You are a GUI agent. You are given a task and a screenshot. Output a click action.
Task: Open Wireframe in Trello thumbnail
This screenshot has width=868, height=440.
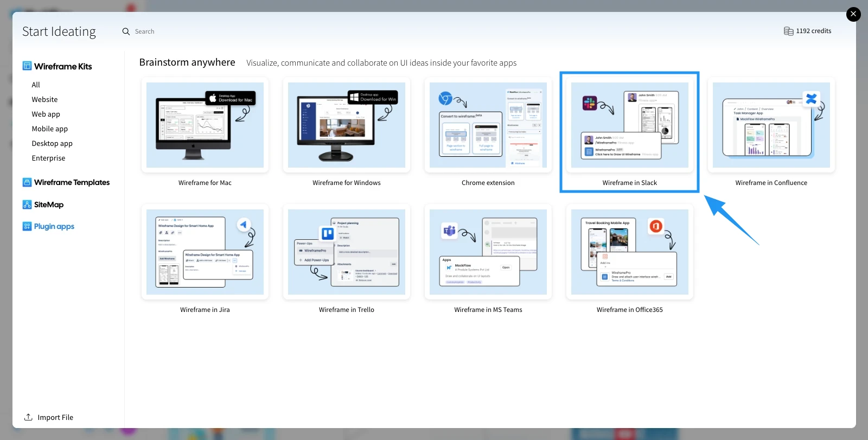point(347,252)
